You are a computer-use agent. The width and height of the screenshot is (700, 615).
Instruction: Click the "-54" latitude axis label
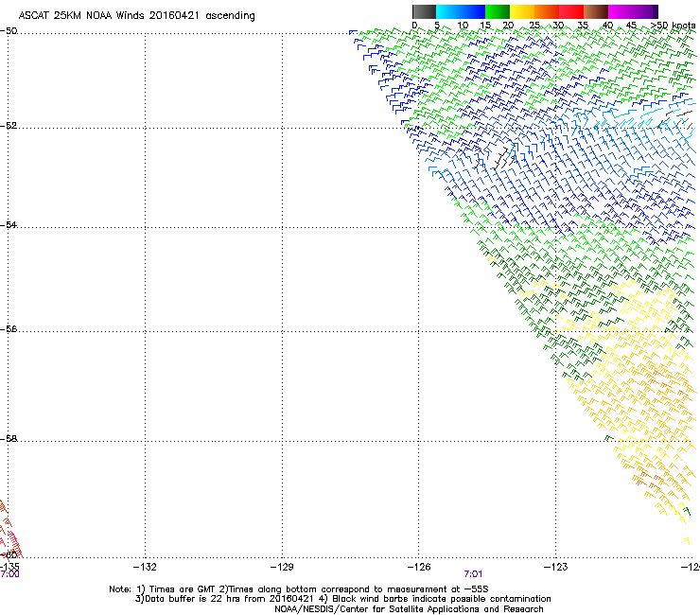[x=9, y=224]
